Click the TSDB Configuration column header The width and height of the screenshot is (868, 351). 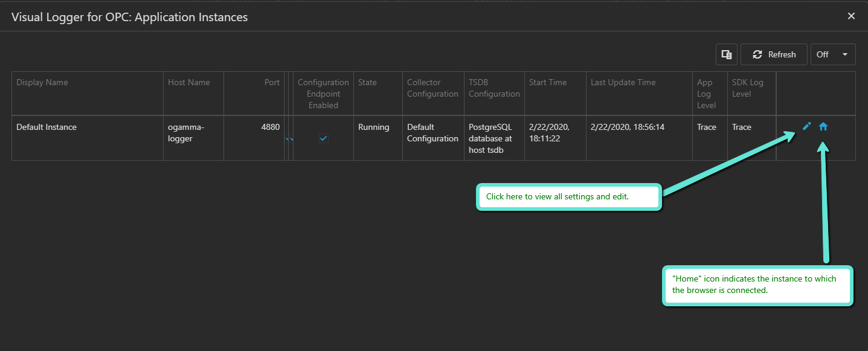494,88
